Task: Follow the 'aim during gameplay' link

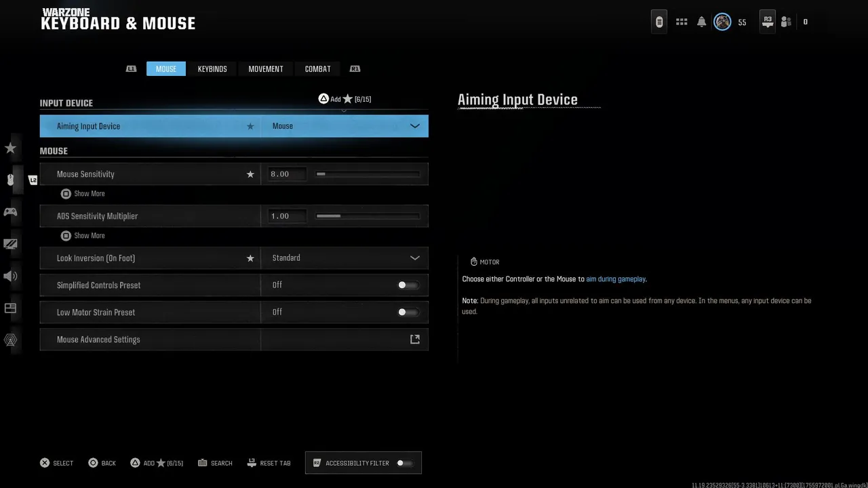Action: [x=616, y=279]
